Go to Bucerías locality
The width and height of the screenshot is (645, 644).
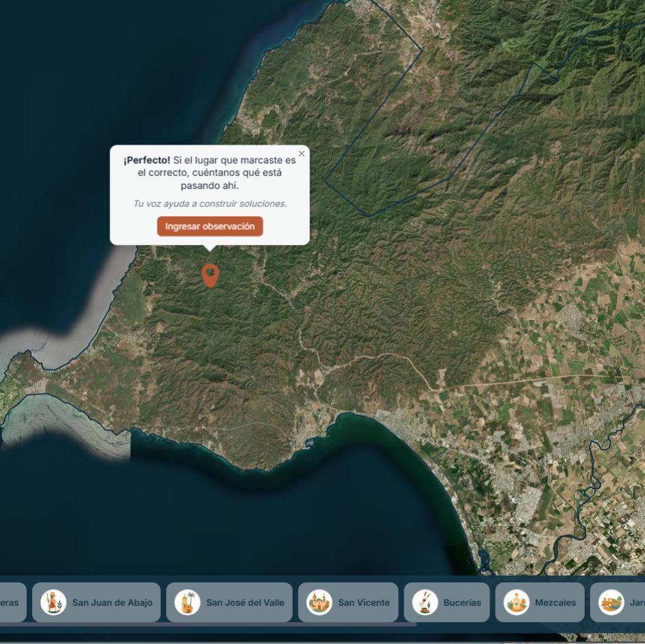[x=447, y=602]
